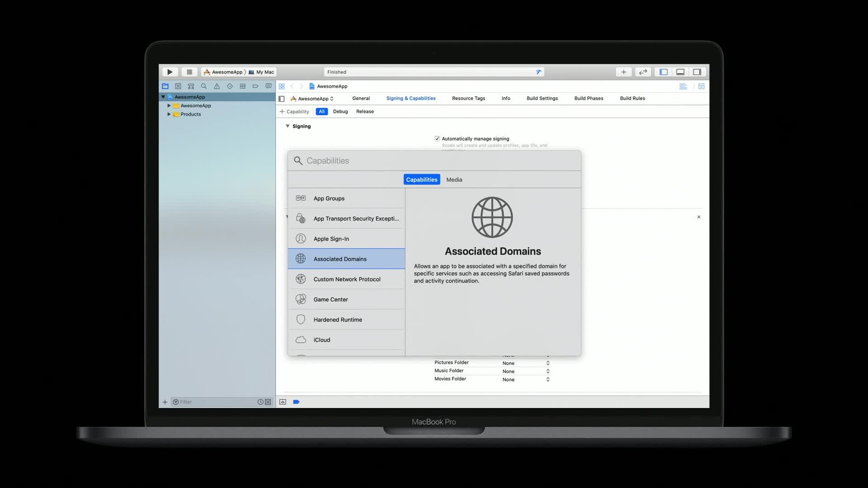Image resolution: width=868 pixels, height=488 pixels.
Task: Select iCloud capability
Action: (x=346, y=340)
